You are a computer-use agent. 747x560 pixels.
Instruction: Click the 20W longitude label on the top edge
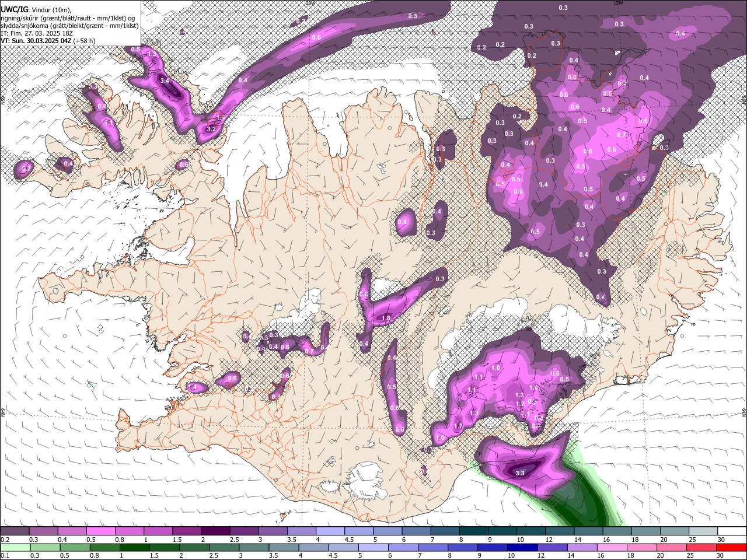tap(310, 2)
